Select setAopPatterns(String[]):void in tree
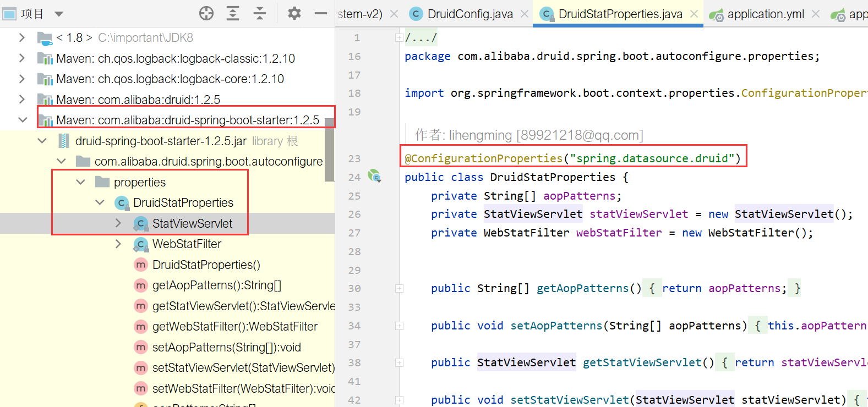The width and height of the screenshot is (868, 407). coord(227,347)
